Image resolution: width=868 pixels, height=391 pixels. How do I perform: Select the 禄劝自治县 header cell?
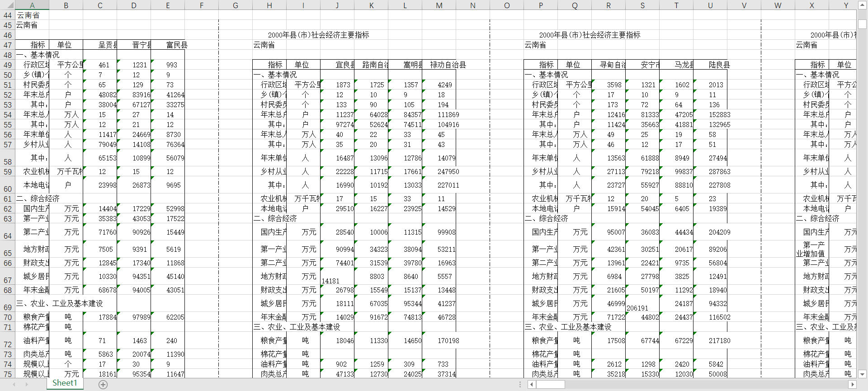point(439,65)
